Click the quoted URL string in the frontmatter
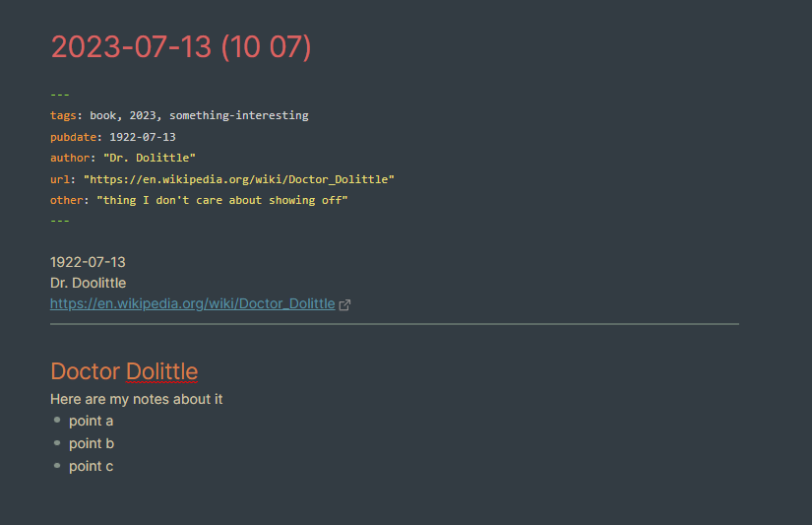The height and width of the screenshot is (525, 812). (x=238, y=179)
